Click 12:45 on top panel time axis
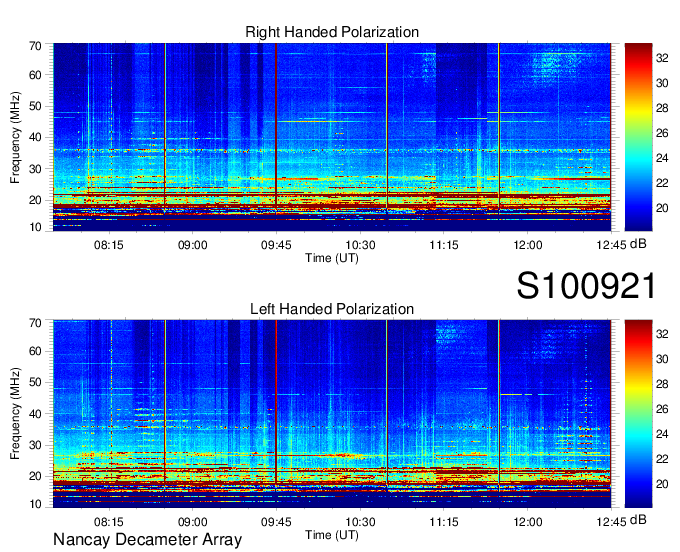Image resolution: width=680 pixels, height=552 pixels. (611, 245)
